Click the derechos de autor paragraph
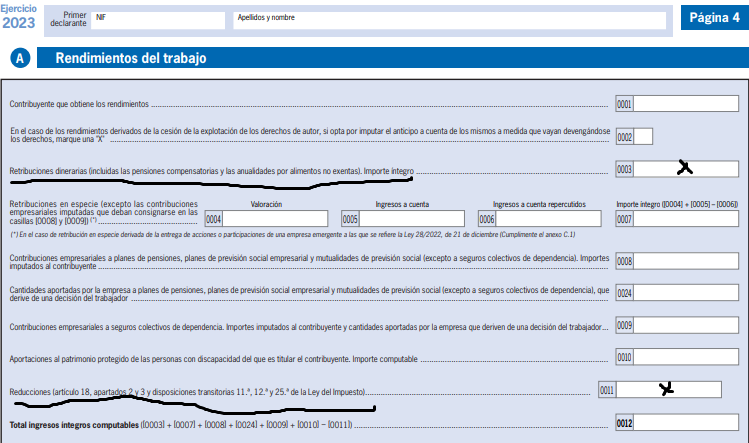749x443 pixels. (310, 135)
